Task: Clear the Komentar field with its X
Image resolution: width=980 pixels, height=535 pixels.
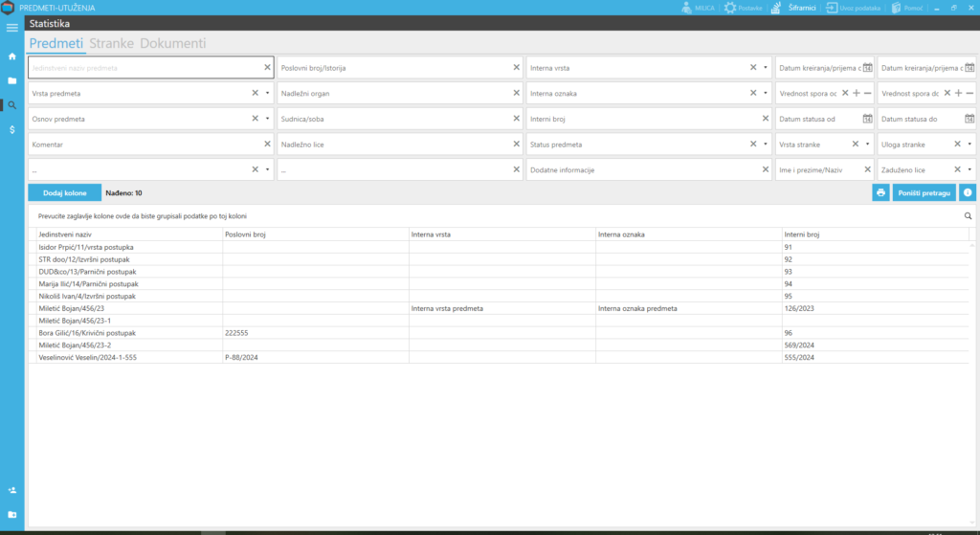Action: point(267,145)
